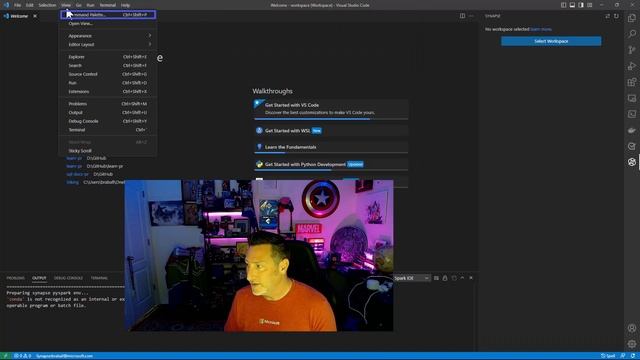The width and height of the screenshot is (640, 360).
Task: Open the Get Started with WSL walkthrough
Action: 331,131
